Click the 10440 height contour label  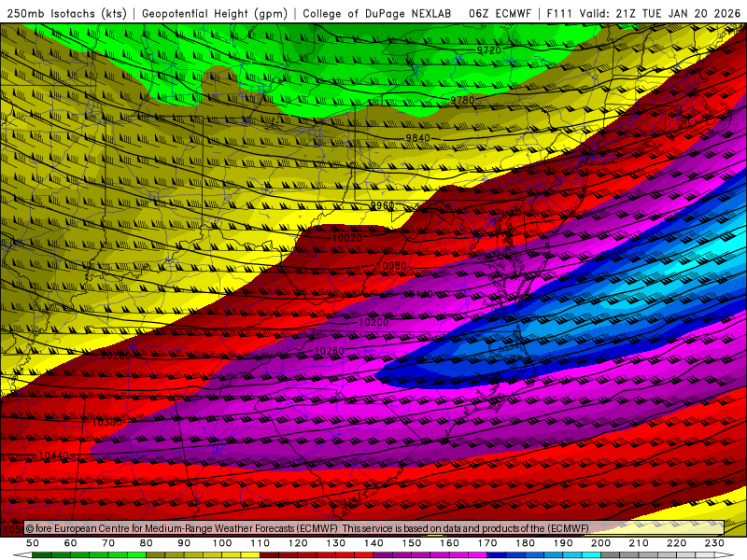coord(54,455)
